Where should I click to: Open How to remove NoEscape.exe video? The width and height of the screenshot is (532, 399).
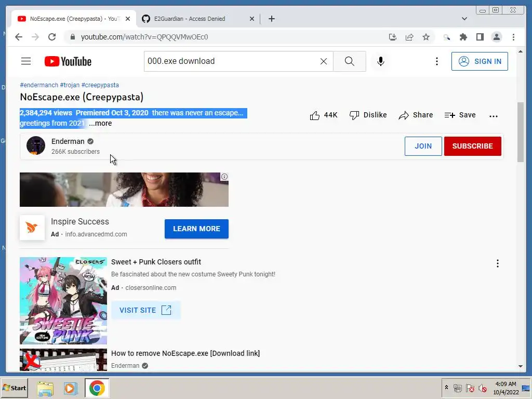[x=185, y=353]
